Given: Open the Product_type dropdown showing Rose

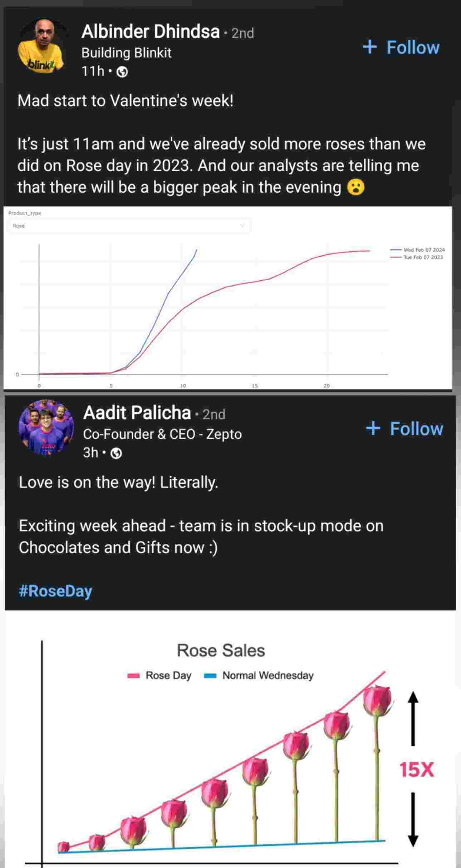Looking at the screenshot, I should tap(129, 226).
